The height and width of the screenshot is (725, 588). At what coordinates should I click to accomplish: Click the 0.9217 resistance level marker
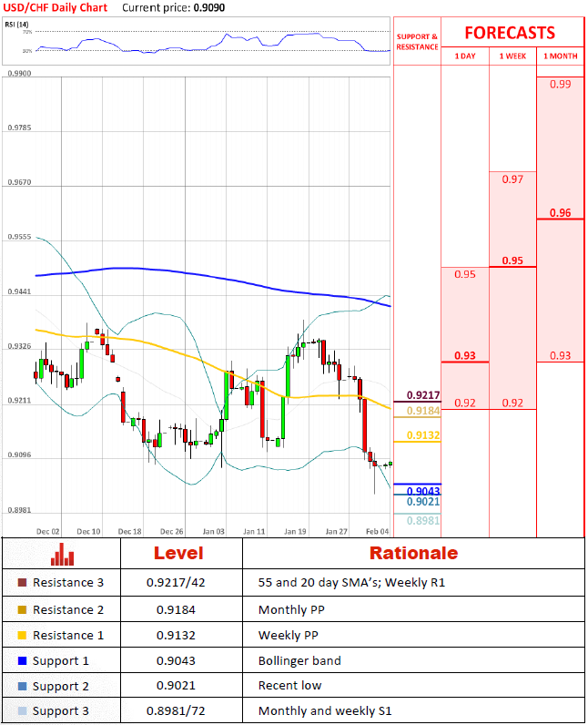tap(422, 395)
